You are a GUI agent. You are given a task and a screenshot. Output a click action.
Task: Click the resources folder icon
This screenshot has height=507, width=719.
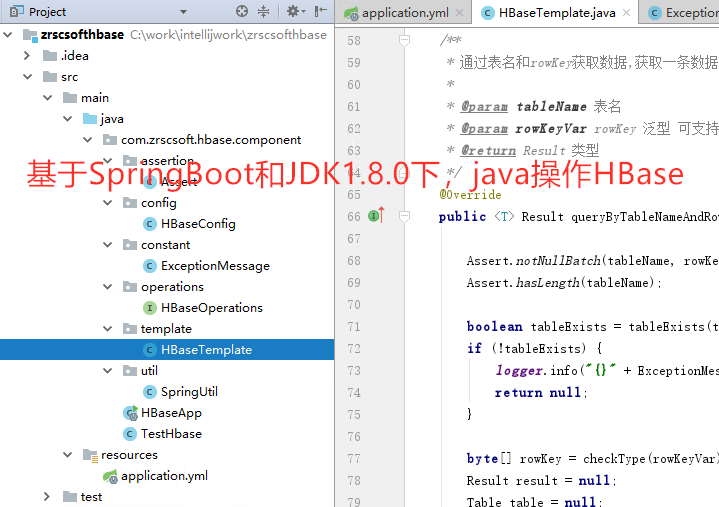pyautogui.click(x=90, y=455)
